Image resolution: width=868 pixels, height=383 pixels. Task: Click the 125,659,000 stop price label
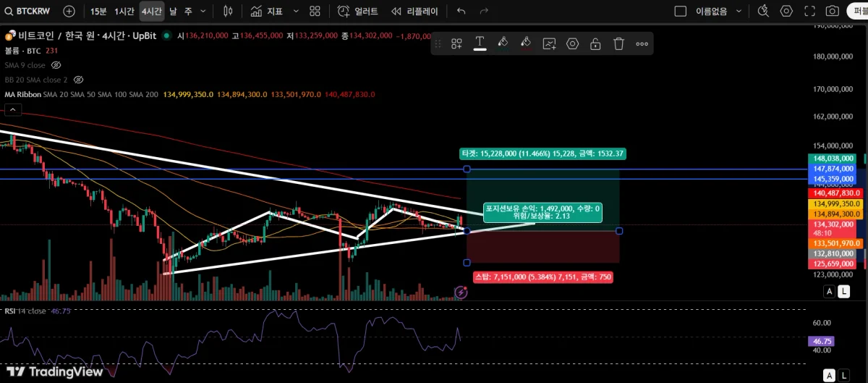[x=833, y=264]
